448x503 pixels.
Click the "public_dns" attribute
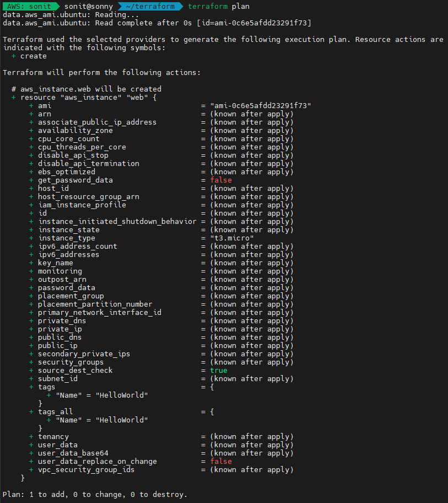tap(60, 338)
